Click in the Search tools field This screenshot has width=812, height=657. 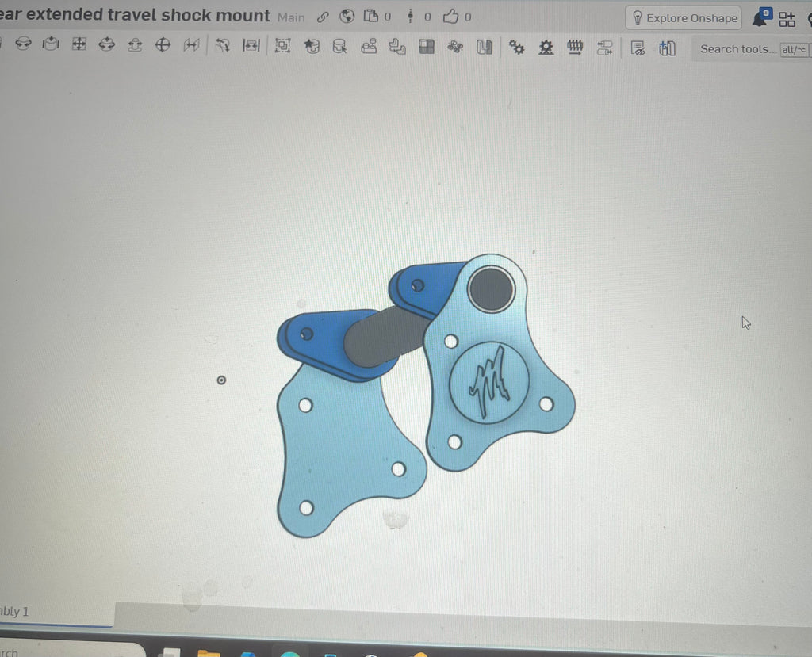point(734,49)
